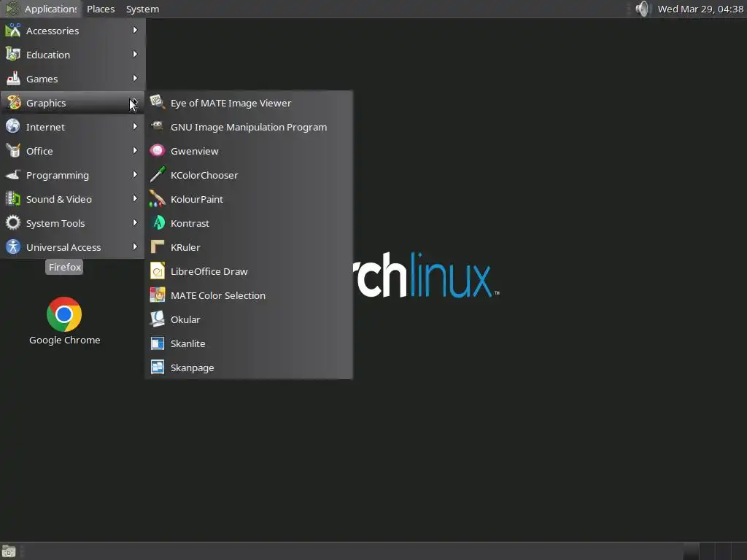This screenshot has height=560, width=747.
Task: Click the Games joystick icon
Action: (13, 79)
